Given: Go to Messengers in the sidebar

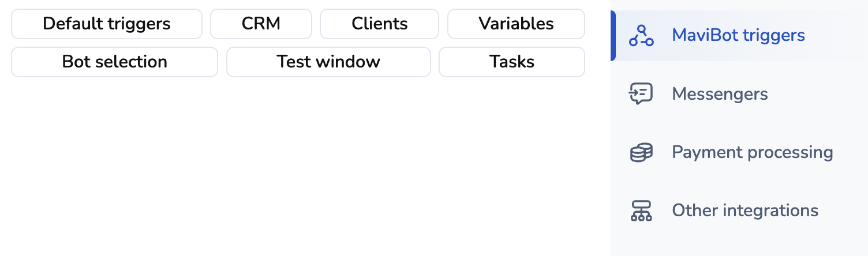Looking at the screenshot, I should click(720, 94).
